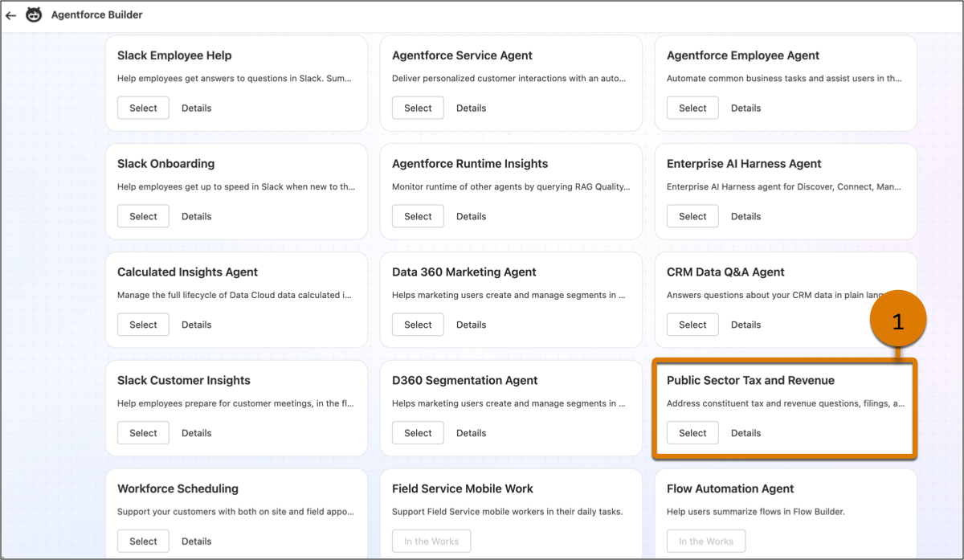Click the Agentforce Builder logo icon
This screenshot has width=964, height=560.
click(x=34, y=14)
